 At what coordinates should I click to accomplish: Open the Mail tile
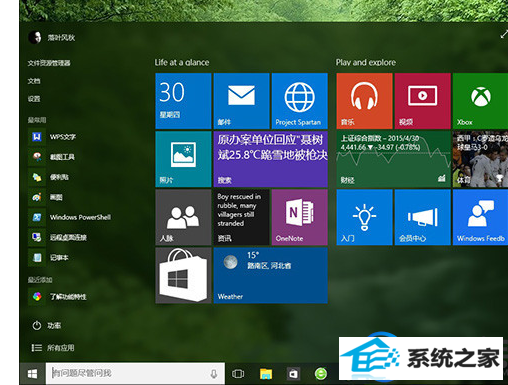point(241,101)
